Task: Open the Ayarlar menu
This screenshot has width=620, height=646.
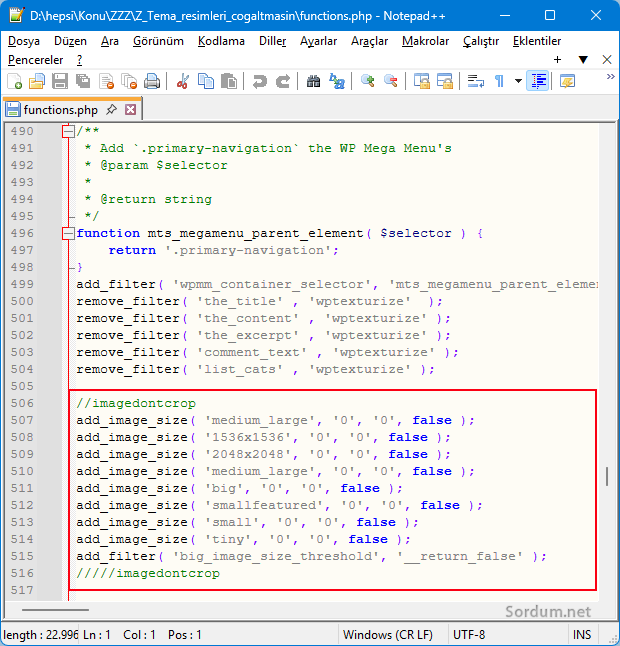Action: click(318, 41)
